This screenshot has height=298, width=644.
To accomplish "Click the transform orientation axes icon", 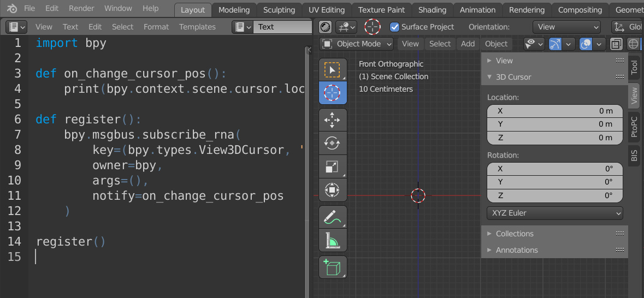I will pos(618,27).
